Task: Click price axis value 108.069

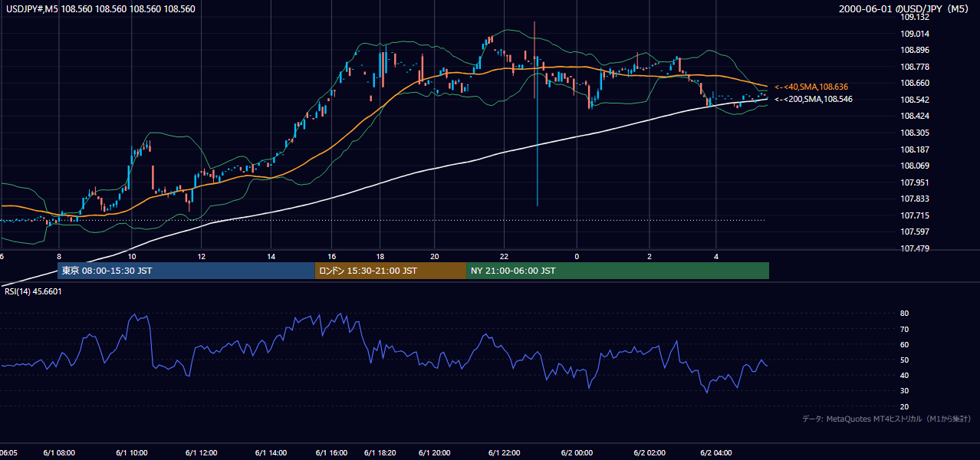Action: (915, 166)
